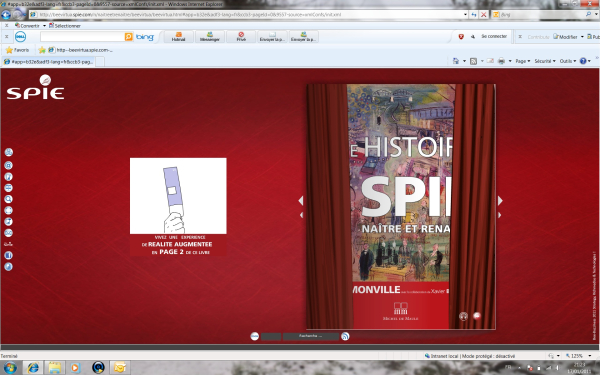Open the Page menu
The image size is (600, 375).
[523, 61]
